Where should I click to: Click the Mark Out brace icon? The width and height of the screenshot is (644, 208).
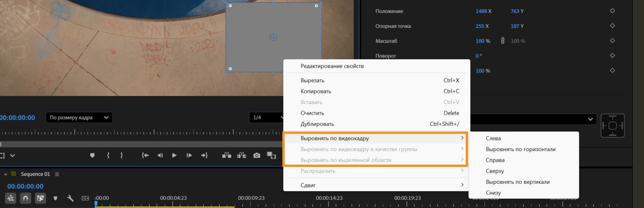[x=121, y=155]
